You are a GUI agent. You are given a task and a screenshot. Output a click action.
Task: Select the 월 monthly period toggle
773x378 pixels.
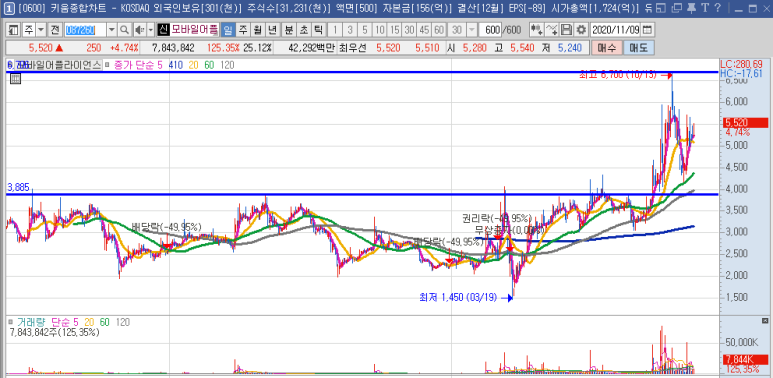(257, 30)
